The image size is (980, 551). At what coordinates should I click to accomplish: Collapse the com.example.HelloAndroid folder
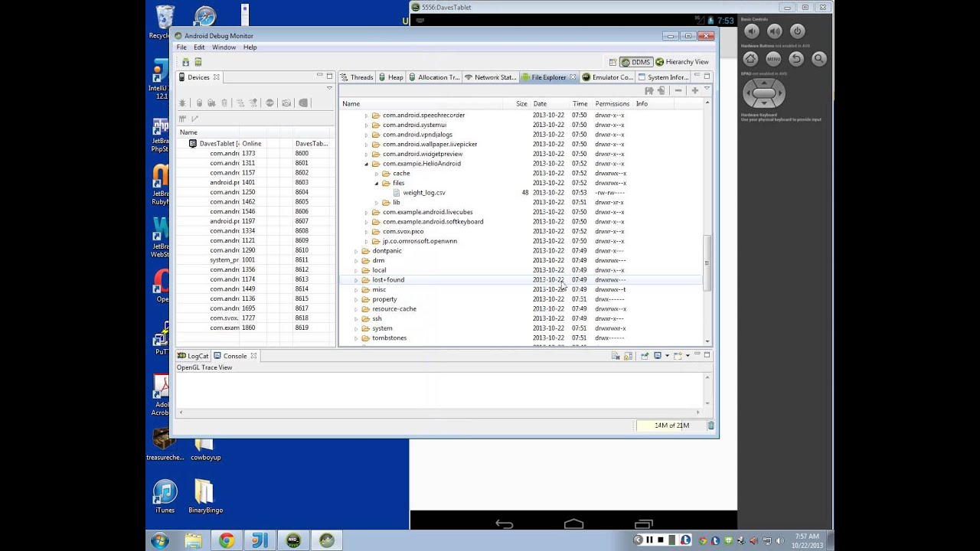(x=366, y=164)
